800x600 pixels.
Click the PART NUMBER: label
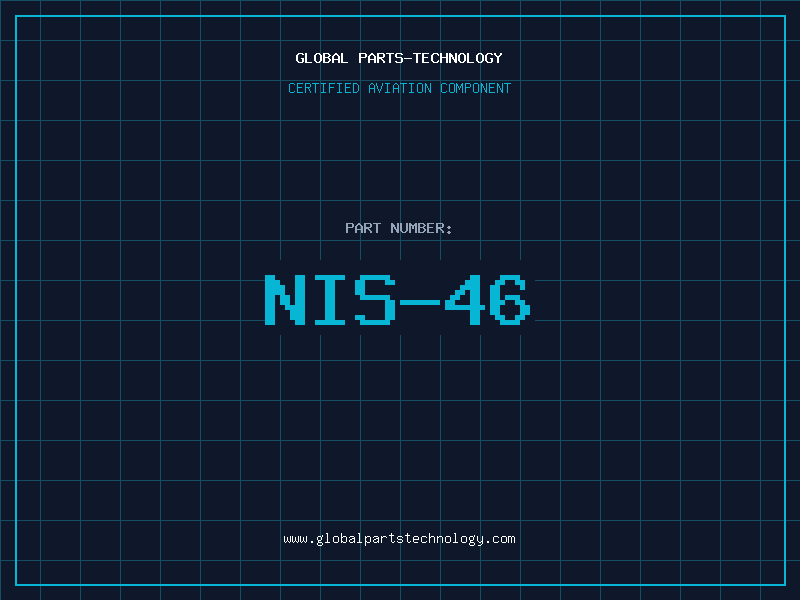pyautogui.click(x=399, y=228)
